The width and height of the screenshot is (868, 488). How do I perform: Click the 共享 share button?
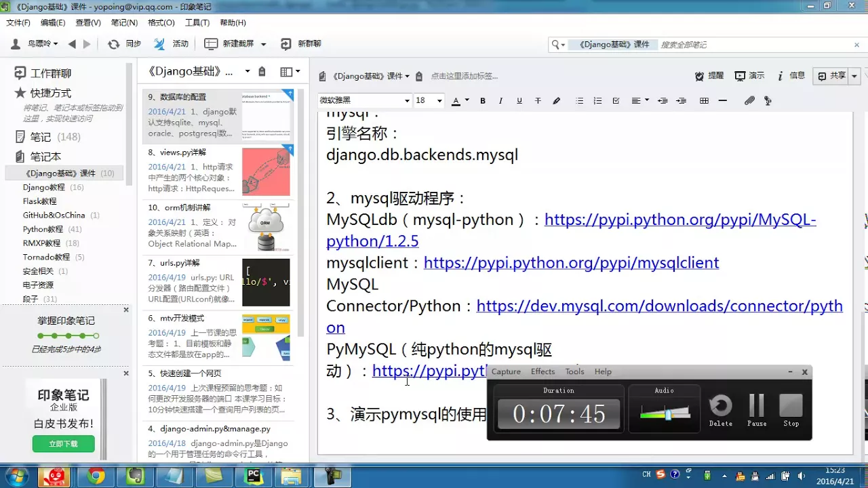pyautogui.click(x=832, y=76)
